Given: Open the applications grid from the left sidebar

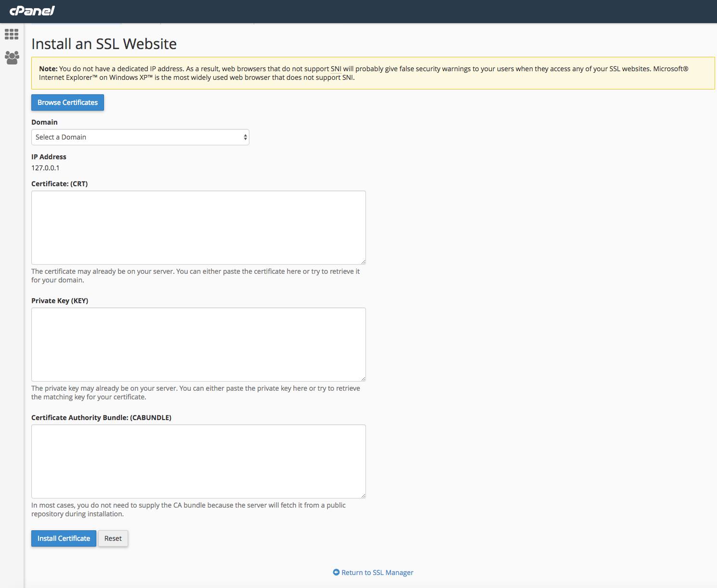Looking at the screenshot, I should (12, 34).
